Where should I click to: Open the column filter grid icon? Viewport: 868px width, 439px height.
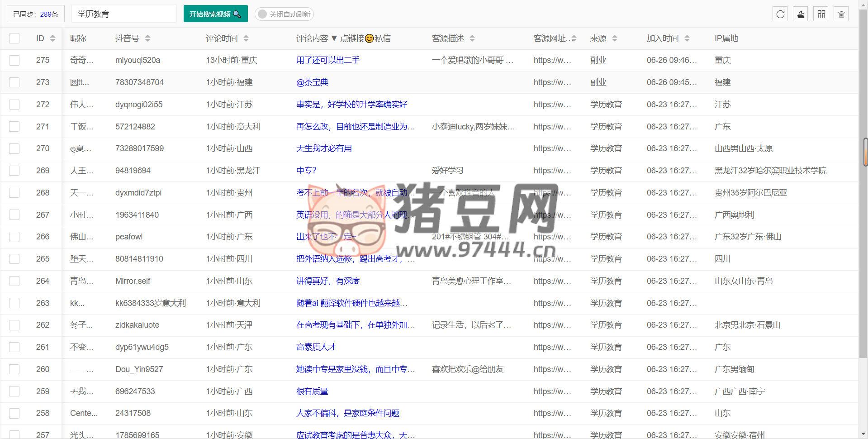tap(821, 14)
